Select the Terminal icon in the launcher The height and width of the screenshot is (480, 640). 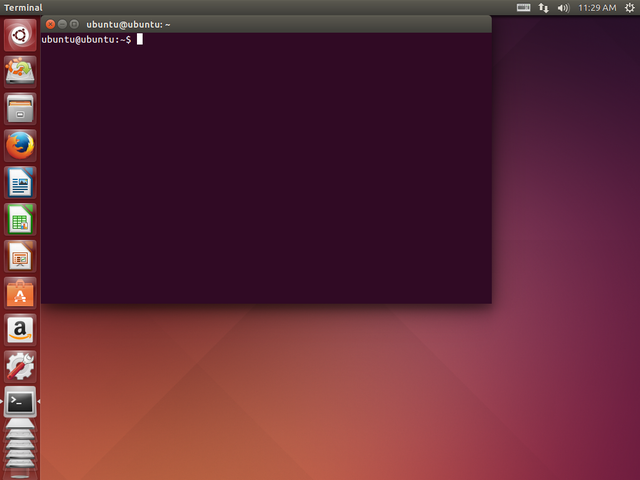pos(20,402)
